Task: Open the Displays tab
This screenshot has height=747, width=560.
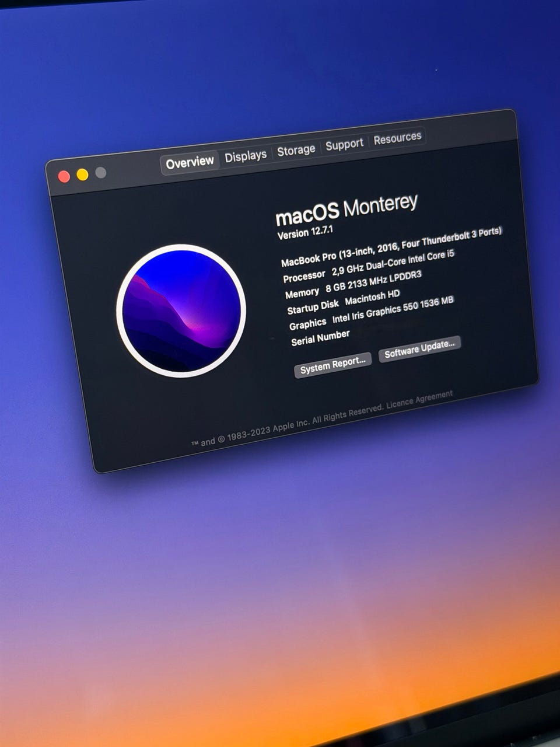Action: coord(246,156)
